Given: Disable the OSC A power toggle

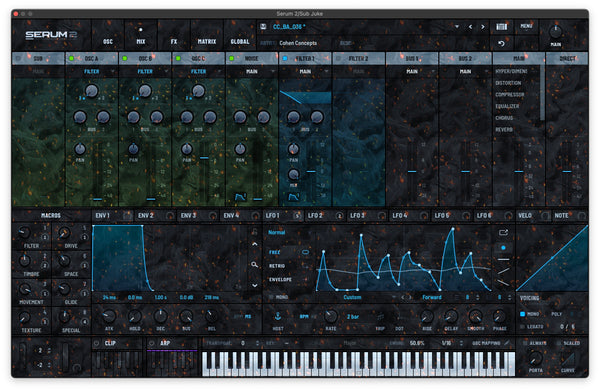Looking at the screenshot, I should point(71,58).
